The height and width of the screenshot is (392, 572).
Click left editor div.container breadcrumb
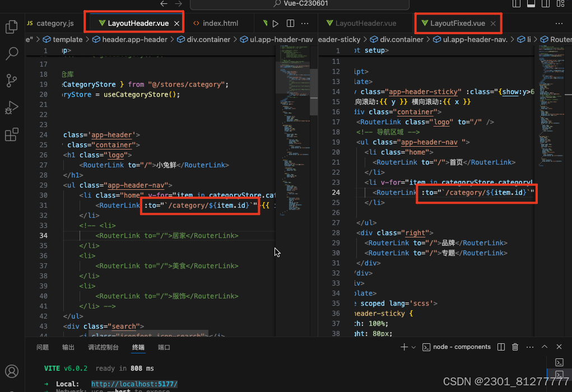(204, 39)
